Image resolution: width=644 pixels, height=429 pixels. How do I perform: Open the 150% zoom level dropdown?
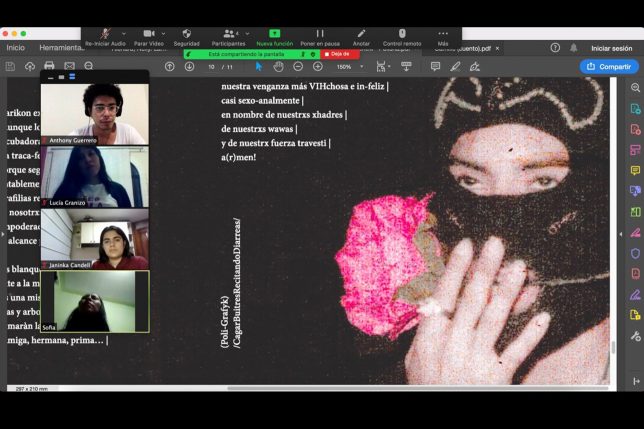[x=348, y=66]
